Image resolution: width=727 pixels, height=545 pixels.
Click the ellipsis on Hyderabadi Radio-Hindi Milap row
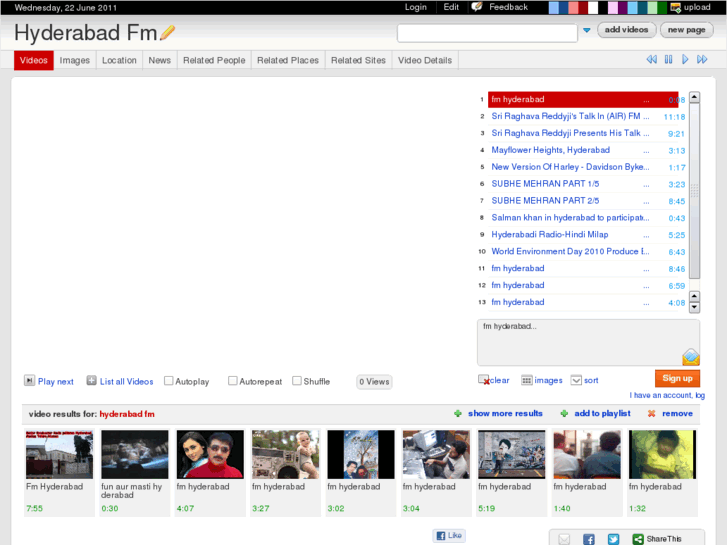646,235
